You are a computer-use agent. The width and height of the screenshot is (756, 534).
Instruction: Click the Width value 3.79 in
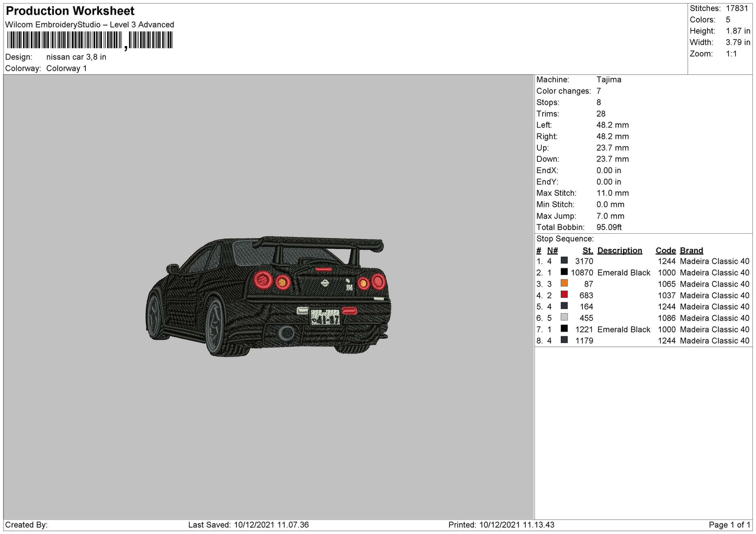coord(738,42)
